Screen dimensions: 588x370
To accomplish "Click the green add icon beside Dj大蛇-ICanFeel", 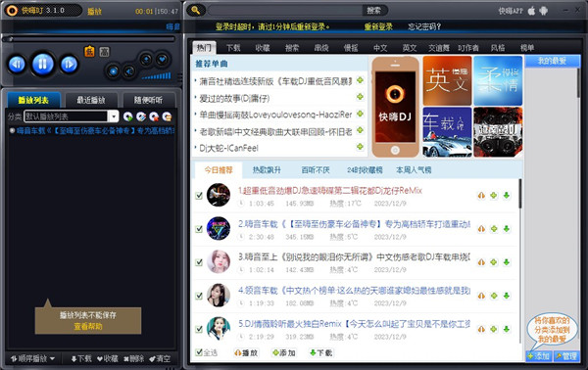I will (x=360, y=147).
